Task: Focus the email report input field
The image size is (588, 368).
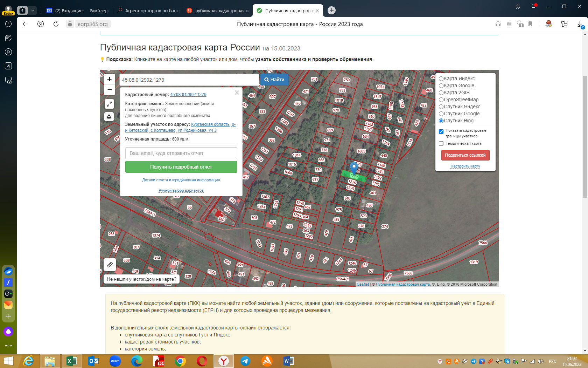Action: (x=181, y=153)
